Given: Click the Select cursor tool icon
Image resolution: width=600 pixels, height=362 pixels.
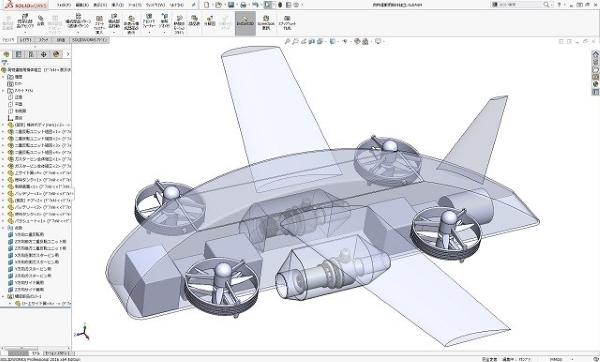Looking at the screenshot, I should click(268, 5).
